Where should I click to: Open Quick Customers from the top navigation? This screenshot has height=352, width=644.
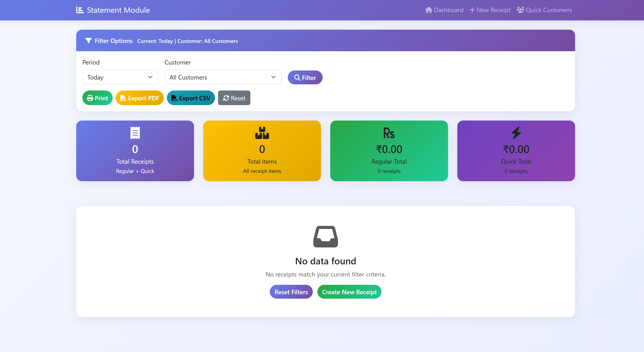pyautogui.click(x=544, y=10)
